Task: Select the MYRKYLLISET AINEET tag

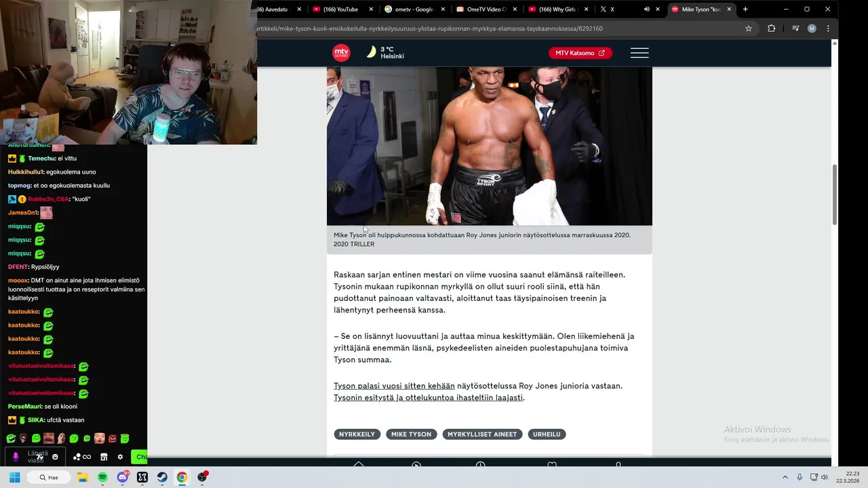Action: coord(482,434)
